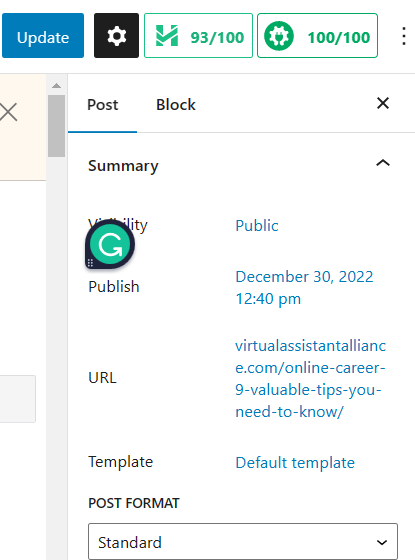
Task: Switch to the Block tab
Action: [x=176, y=105]
